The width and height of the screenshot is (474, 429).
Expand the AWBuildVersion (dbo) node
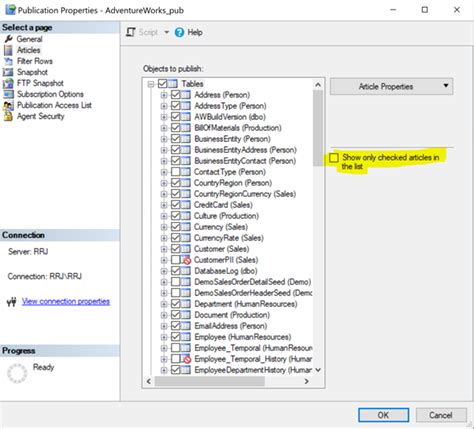tap(164, 117)
